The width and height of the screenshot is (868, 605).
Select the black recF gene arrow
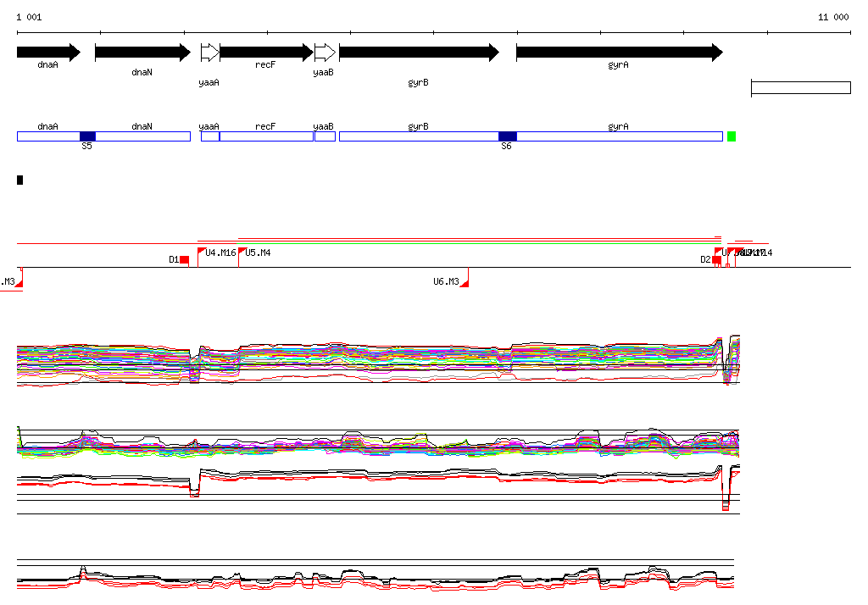tap(267, 53)
